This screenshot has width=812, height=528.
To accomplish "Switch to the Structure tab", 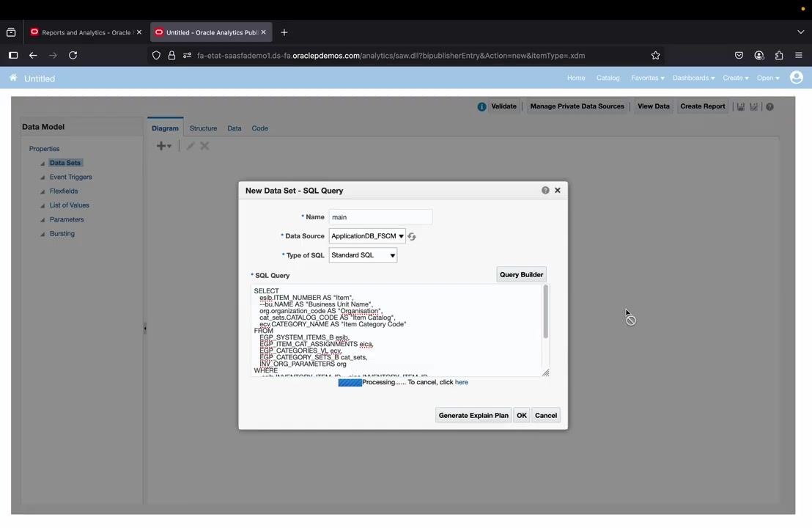I will pyautogui.click(x=203, y=128).
